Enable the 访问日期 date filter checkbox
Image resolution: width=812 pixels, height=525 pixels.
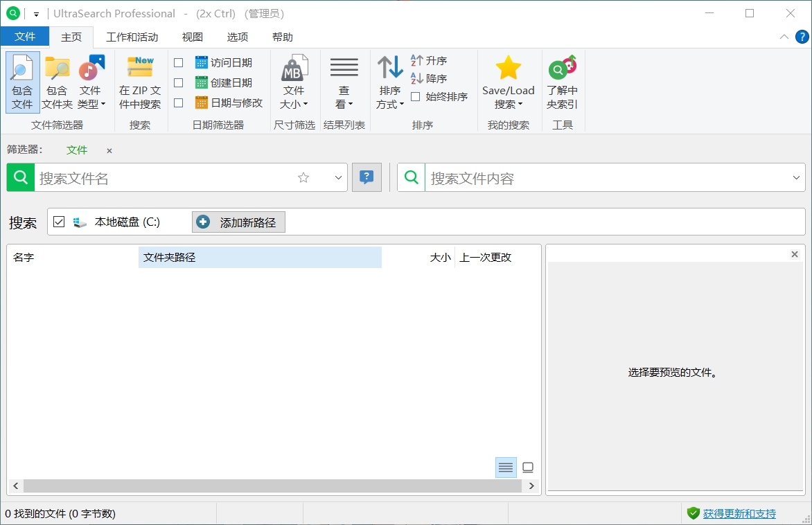pyautogui.click(x=178, y=62)
